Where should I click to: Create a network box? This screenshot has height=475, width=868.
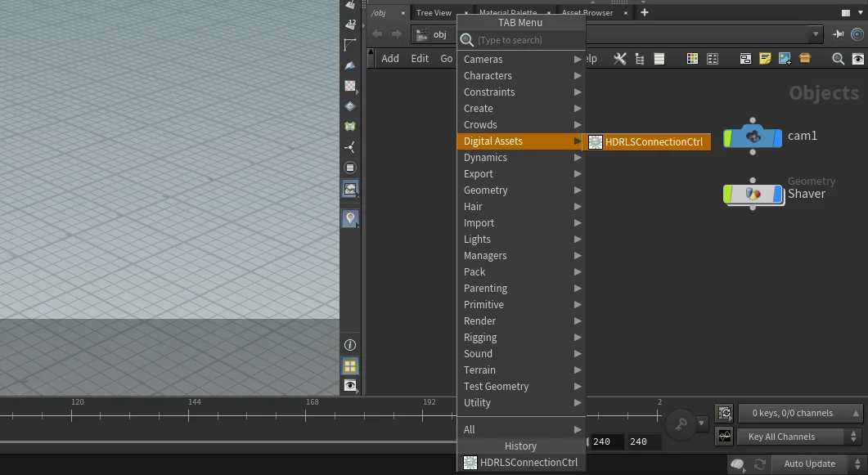click(745, 59)
